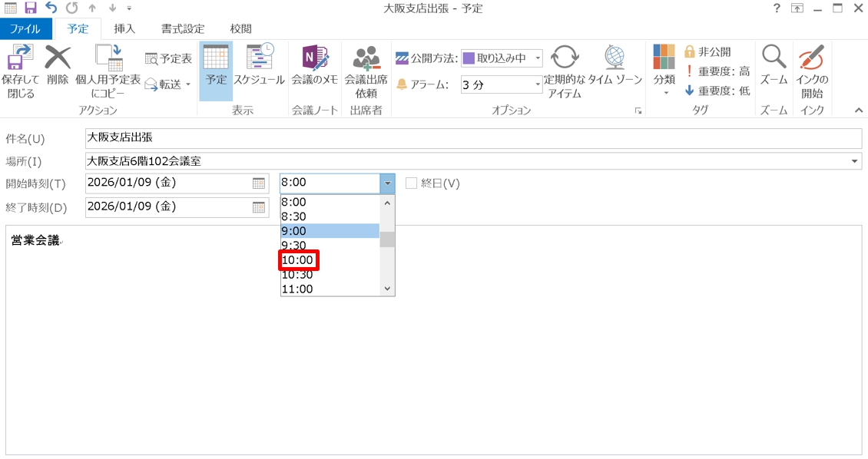Open the recurring item (定期的なアイテム) icon
Image resolution: width=868 pixels, height=459 pixels.
pos(565,58)
